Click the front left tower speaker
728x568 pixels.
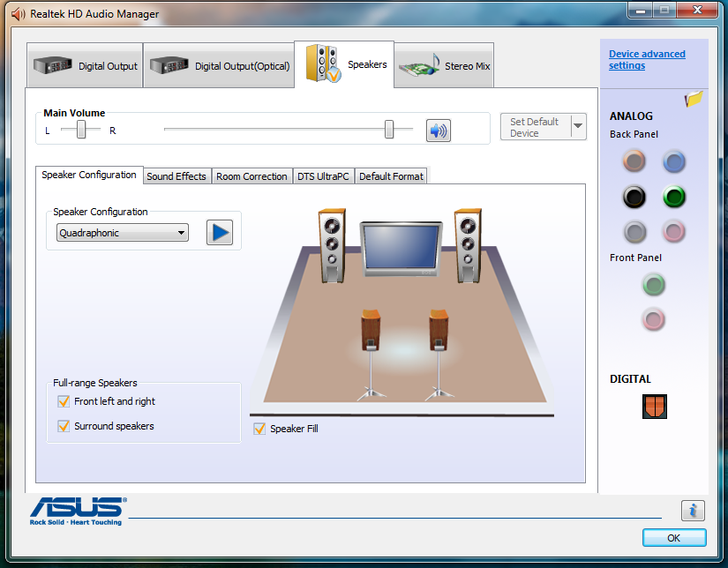pyautogui.click(x=332, y=245)
